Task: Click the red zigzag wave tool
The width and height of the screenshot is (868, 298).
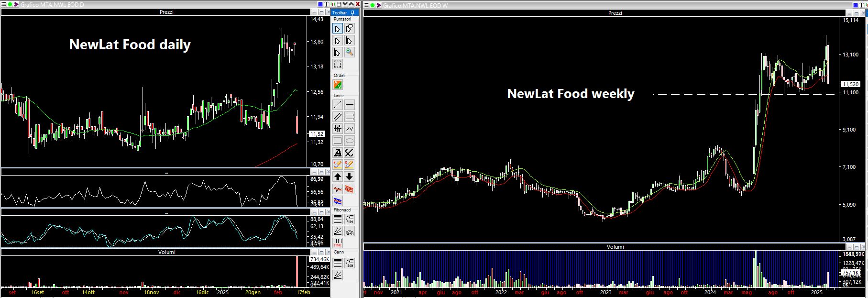Action: 338,188
